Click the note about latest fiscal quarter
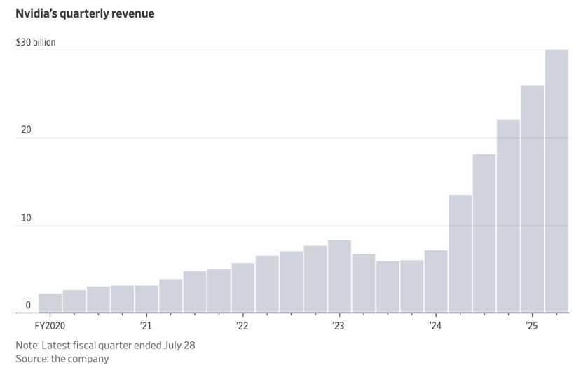 coord(105,346)
